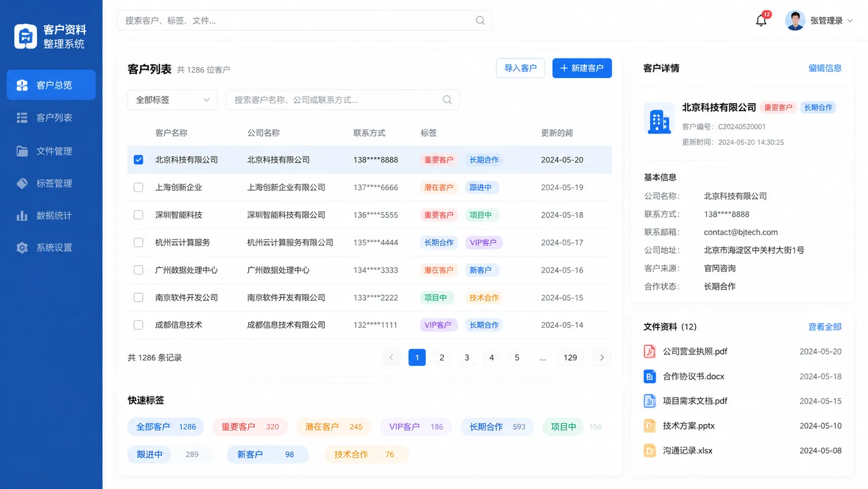This screenshot has height=489, width=868.
Task: Click the 合作协议书.docx file icon
Action: [x=649, y=376]
